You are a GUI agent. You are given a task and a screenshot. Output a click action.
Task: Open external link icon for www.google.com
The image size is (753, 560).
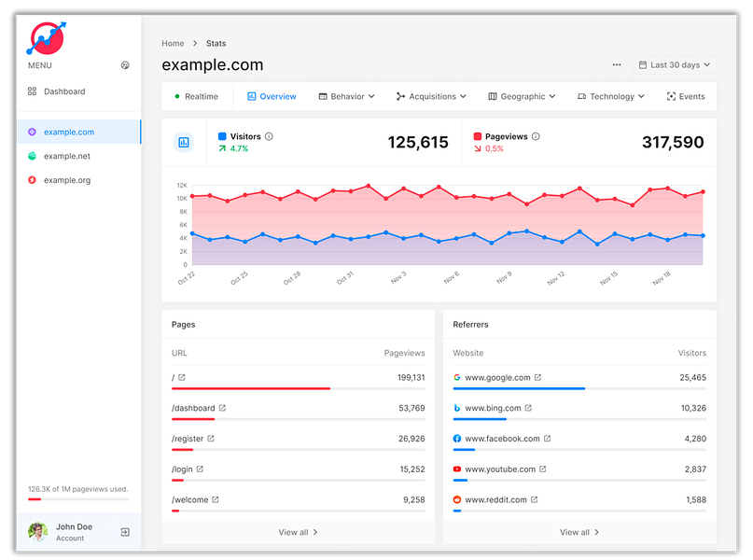(537, 378)
